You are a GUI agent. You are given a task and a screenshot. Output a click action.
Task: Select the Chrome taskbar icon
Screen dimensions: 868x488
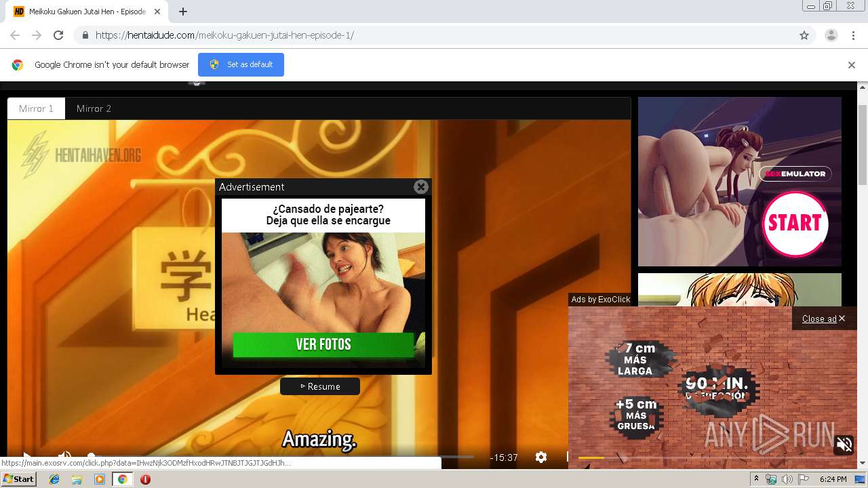[x=122, y=479]
